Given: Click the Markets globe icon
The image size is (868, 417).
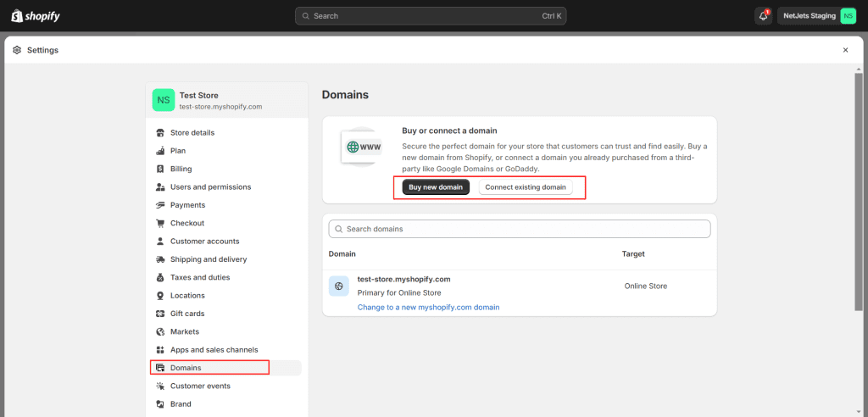Looking at the screenshot, I should (160, 331).
